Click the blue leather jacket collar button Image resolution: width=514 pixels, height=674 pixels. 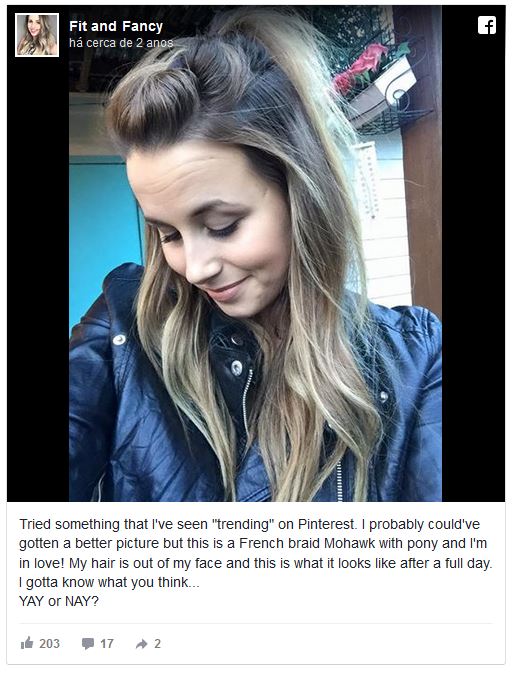tap(236, 368)
